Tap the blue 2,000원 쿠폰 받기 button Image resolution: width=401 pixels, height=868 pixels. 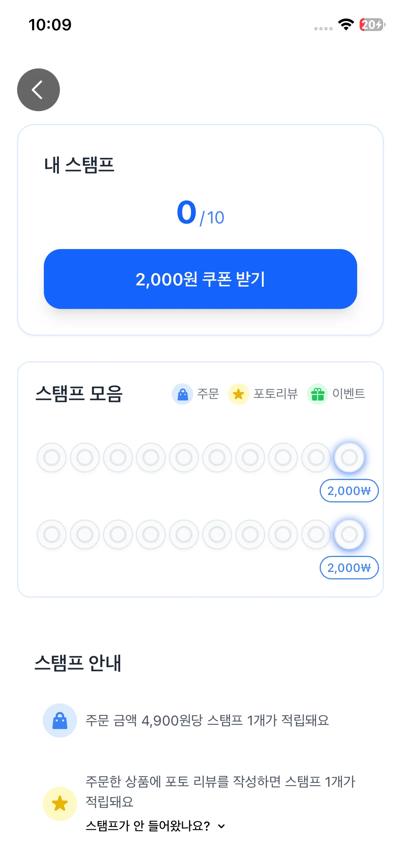200,279
